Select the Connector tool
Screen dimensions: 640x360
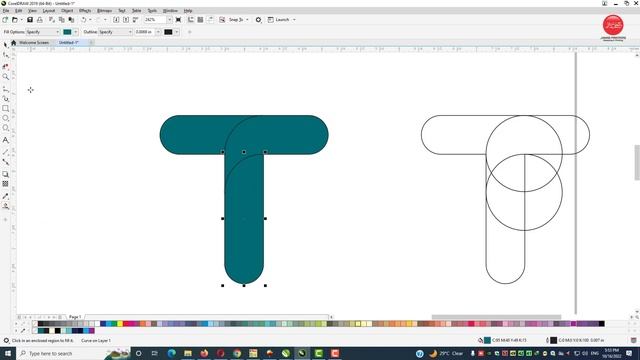click(x=5, y=162)
